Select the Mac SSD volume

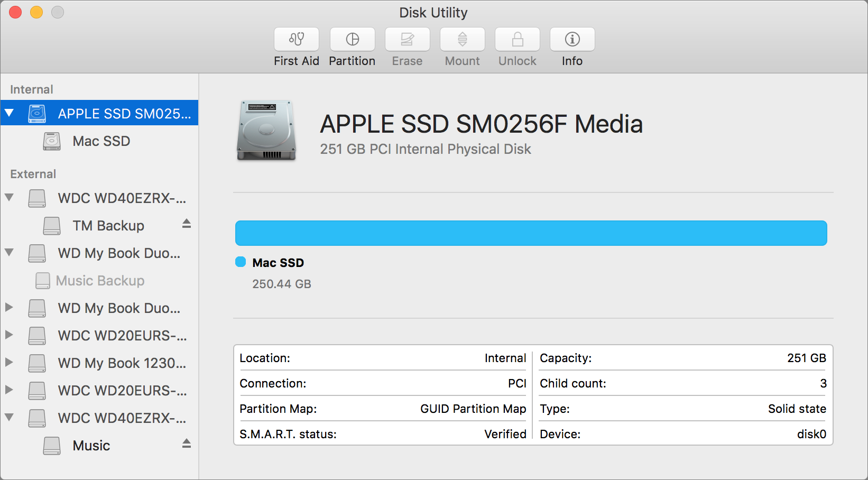pos(101,141)
